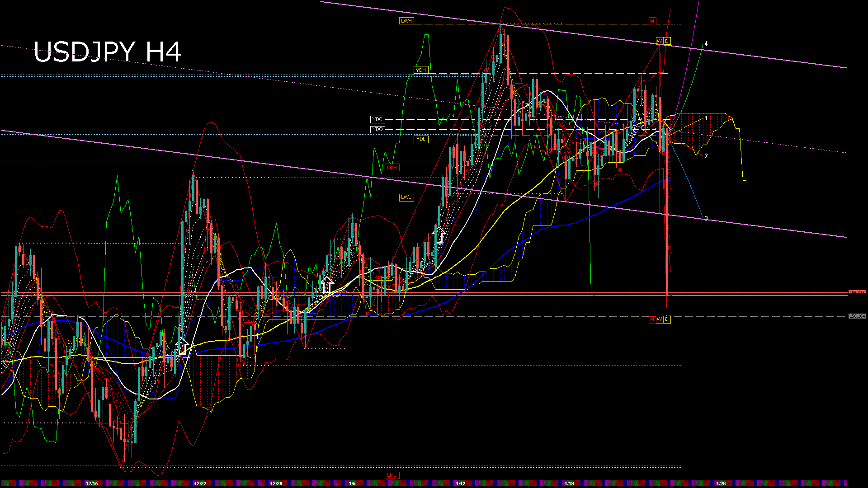Expand the LWL label on the chart
The width and height of the screenshot is (868, 488).
pos(406,197)
